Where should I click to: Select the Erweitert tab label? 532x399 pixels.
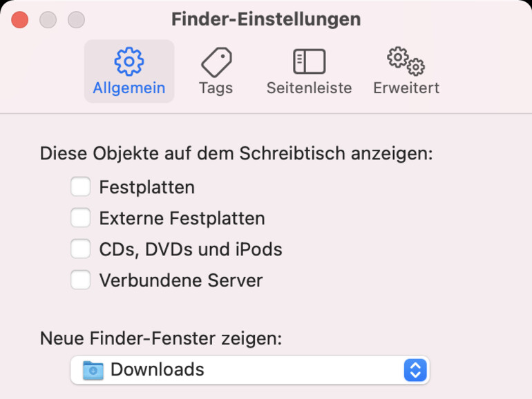406,88
